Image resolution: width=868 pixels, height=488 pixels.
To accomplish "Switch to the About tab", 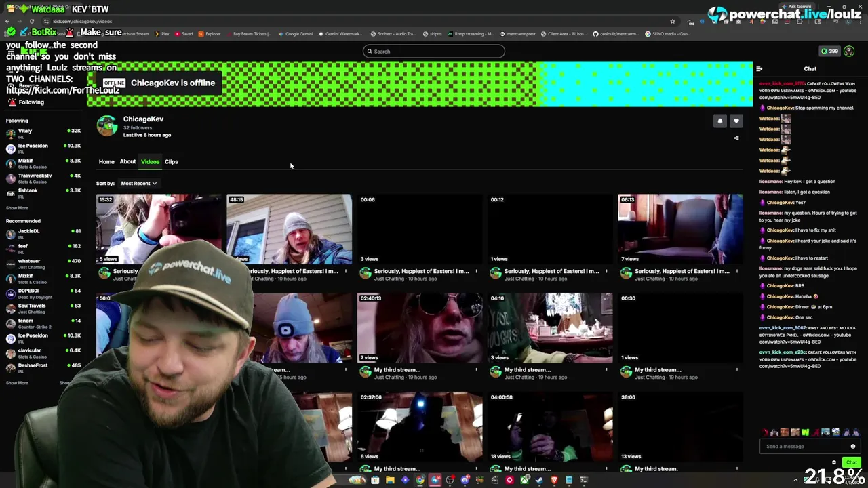I will coord(127,162).
